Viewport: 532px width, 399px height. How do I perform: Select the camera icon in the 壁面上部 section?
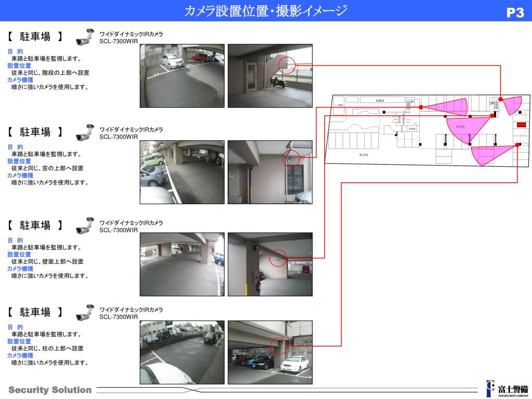pos(85,225)
